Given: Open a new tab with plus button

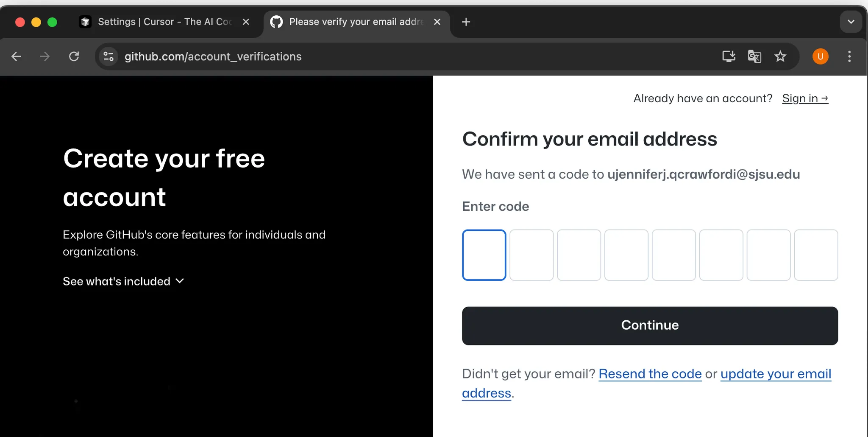Looking at the screenshot, I should pyautogui.click(x=466, y=22).
